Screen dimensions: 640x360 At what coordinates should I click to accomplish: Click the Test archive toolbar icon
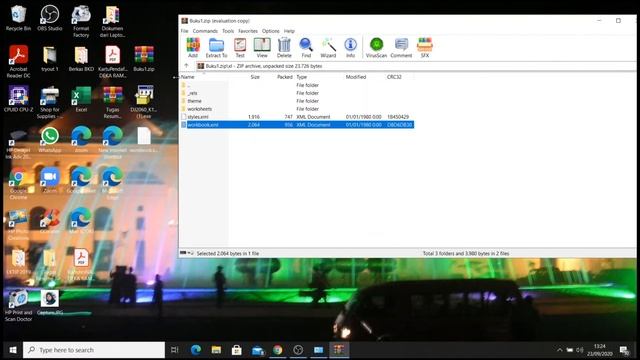240,47
